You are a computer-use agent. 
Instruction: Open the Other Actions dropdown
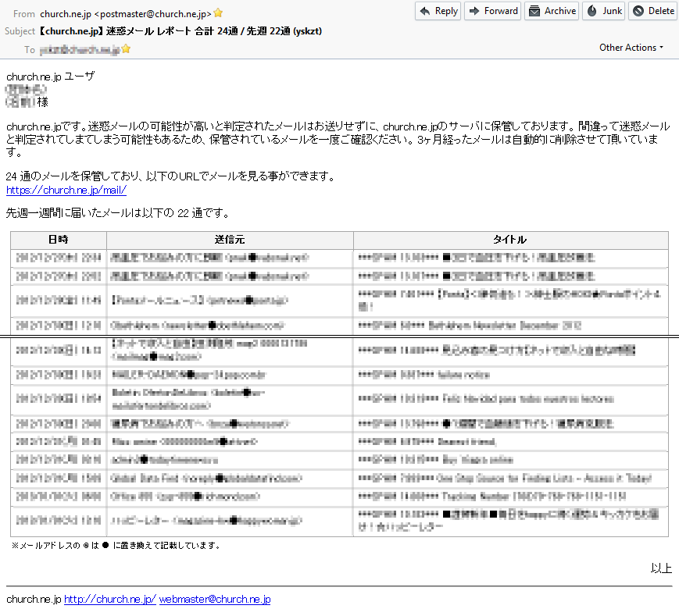[x=631, y=48]
